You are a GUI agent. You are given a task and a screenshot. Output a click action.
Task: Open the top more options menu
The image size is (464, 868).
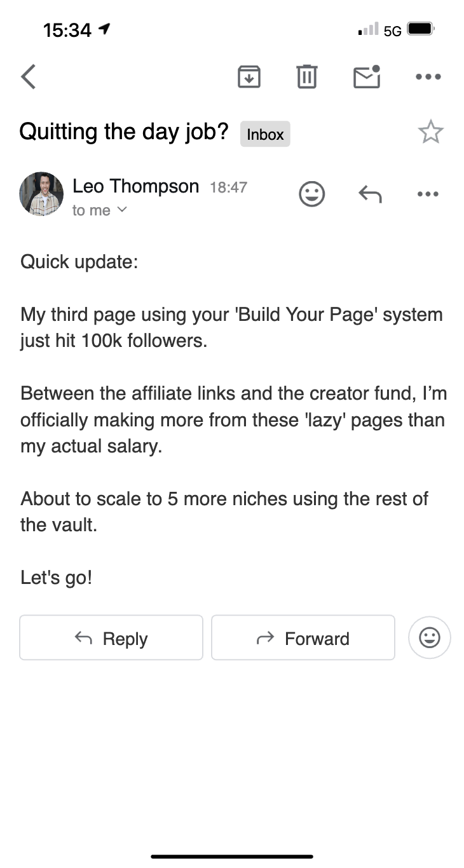428,77
